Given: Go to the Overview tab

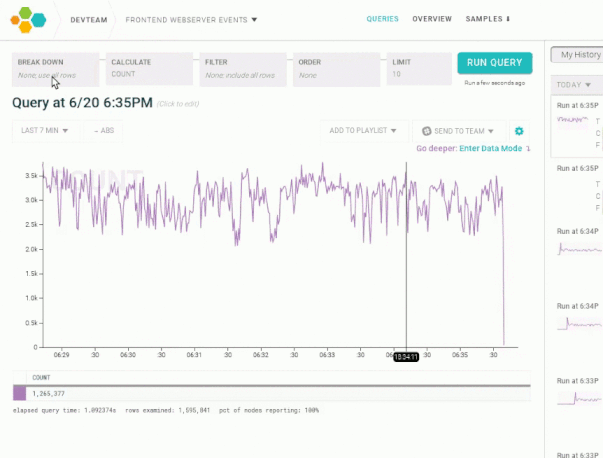Looking at the screenshot, I should pos(432,19).
